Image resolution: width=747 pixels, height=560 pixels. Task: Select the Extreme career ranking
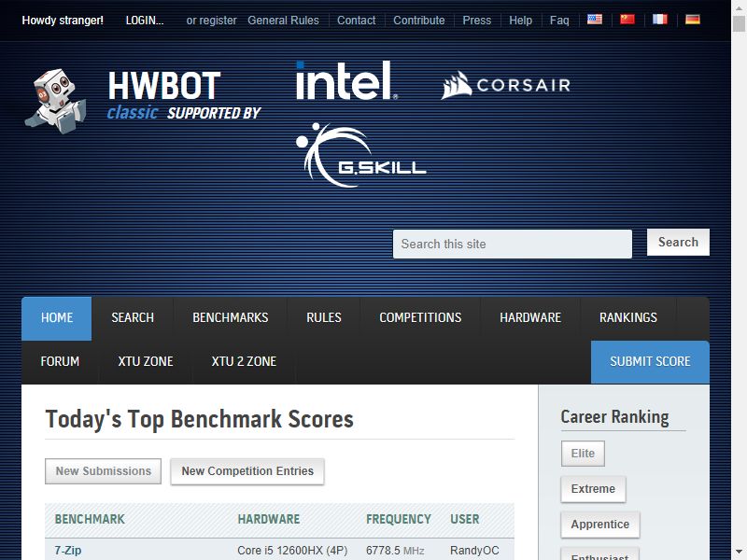point(593,489)
